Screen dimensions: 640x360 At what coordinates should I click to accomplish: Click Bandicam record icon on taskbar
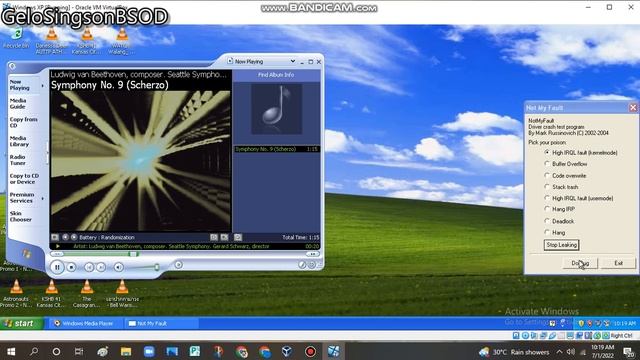coord(310,351)
